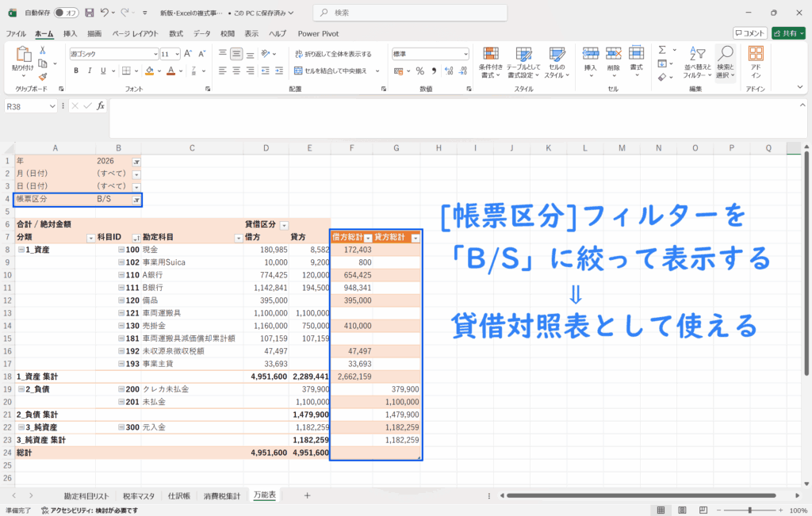This screenshot has height=516, width=812.
Task: Click the 共有 share button
Action: tap(788, 33)
